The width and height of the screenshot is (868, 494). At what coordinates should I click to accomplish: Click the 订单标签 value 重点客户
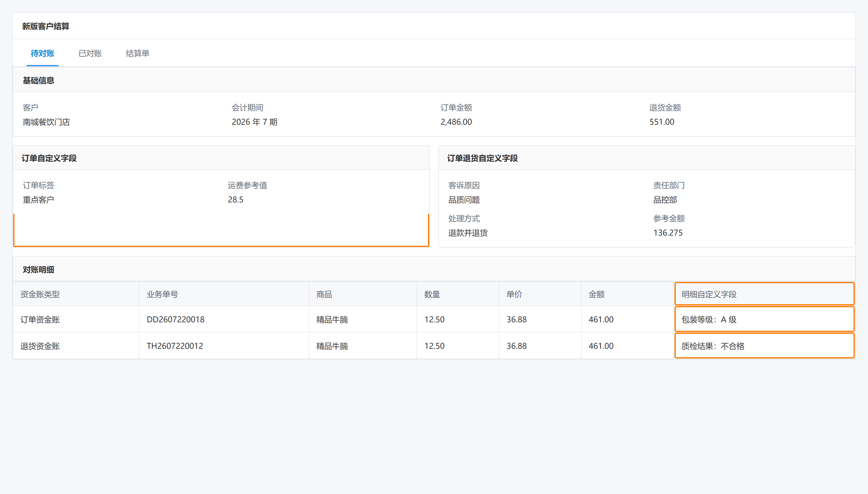point(38,199)
